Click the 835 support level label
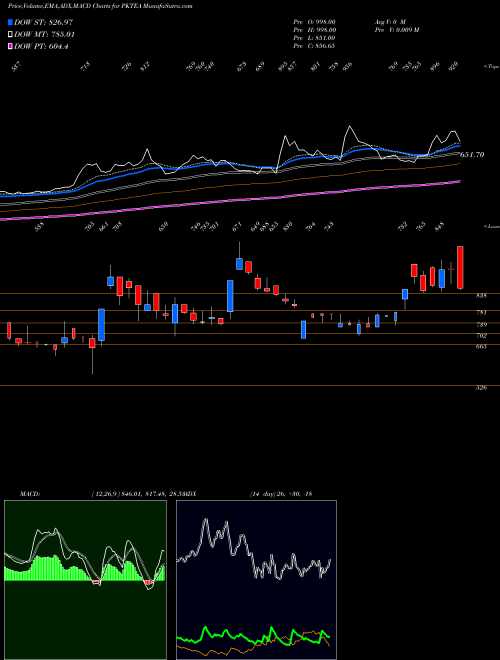Screen dimensions: 500x660 click(x=481, y=296)
